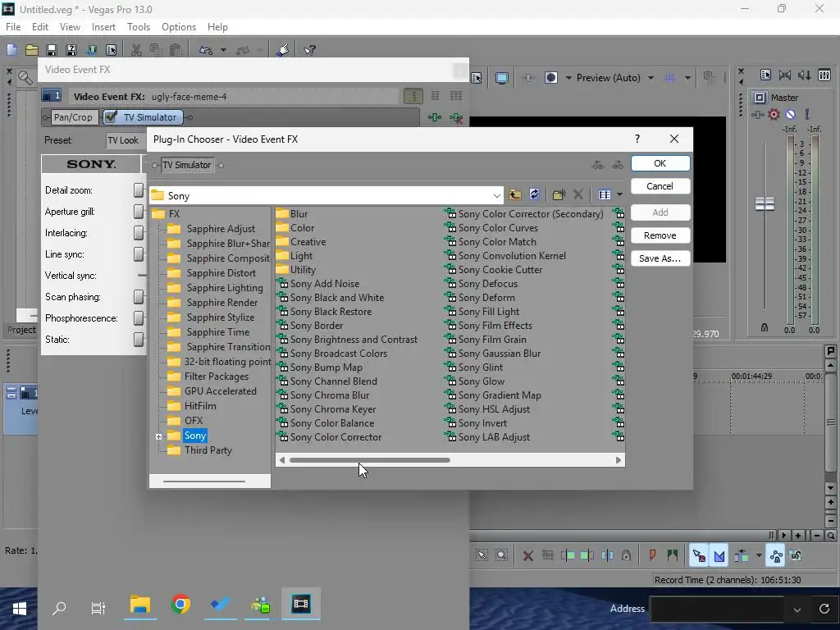
Task: Select the GPU Accelerated folder in the tree
Action: tap(220, 391)
